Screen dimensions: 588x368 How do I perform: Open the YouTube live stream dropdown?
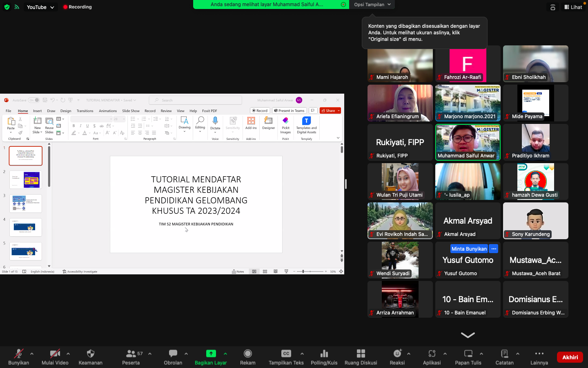click(40, 7)
